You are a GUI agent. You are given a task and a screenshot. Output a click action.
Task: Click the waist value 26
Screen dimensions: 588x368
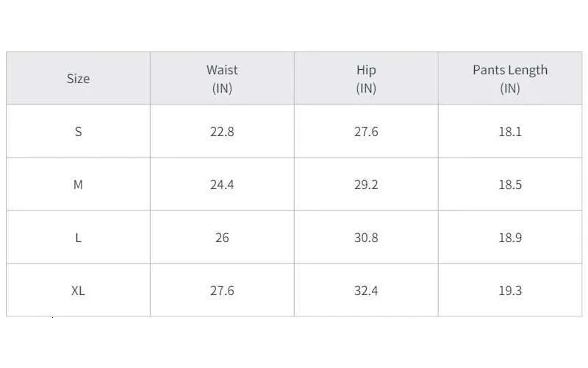pyautogui.click(x=222, y=237)
